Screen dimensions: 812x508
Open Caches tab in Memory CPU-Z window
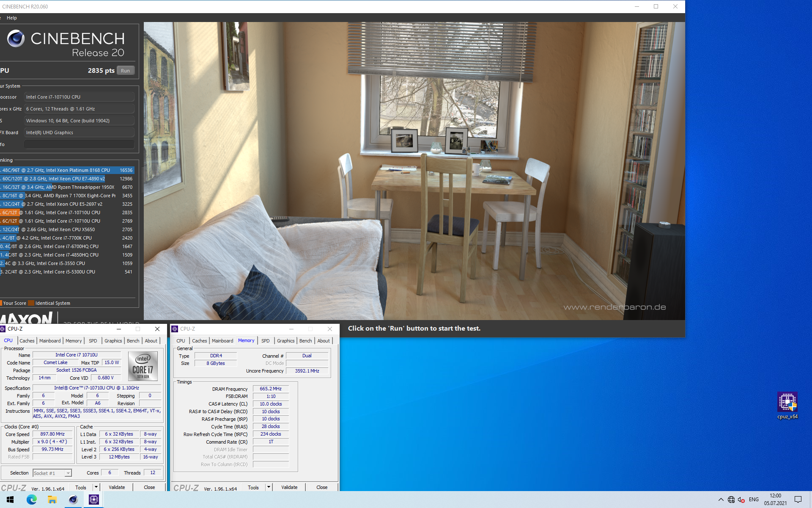(200, 341)
